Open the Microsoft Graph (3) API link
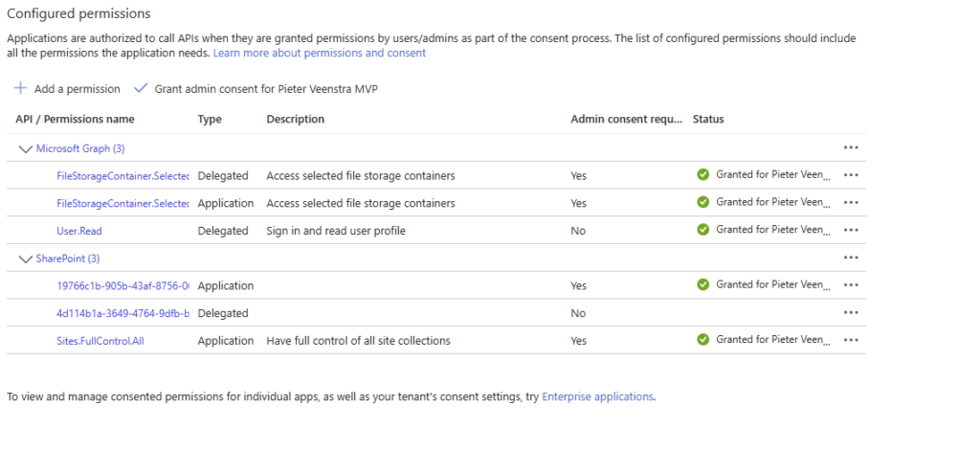Viewport: 980px width, 452px height. [x=80, y=148]
